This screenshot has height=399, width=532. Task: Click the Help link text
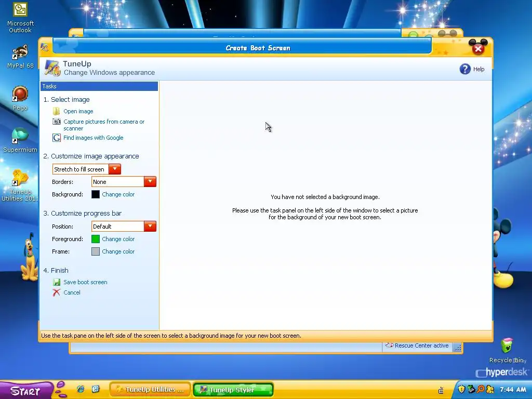click(478, 69)
